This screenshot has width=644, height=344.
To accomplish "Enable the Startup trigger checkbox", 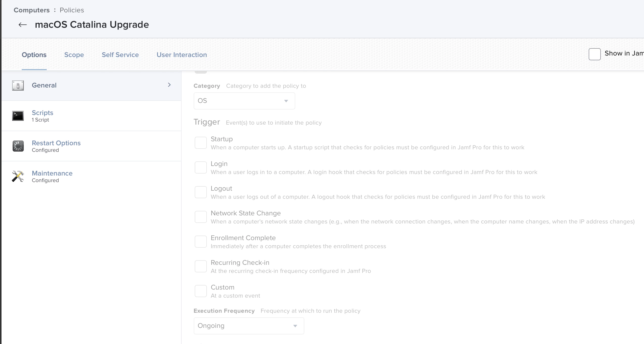I will pyautogui.click(x=201, y=143).
